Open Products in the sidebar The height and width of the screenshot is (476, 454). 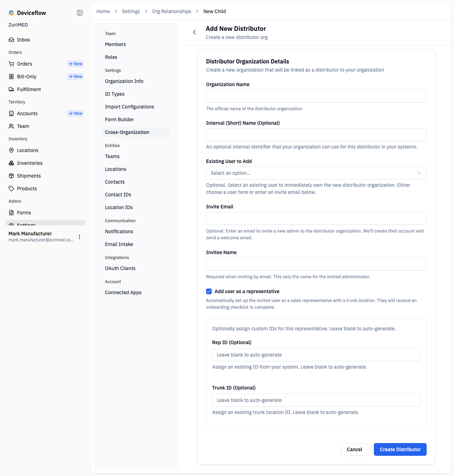tap(45, 189)
